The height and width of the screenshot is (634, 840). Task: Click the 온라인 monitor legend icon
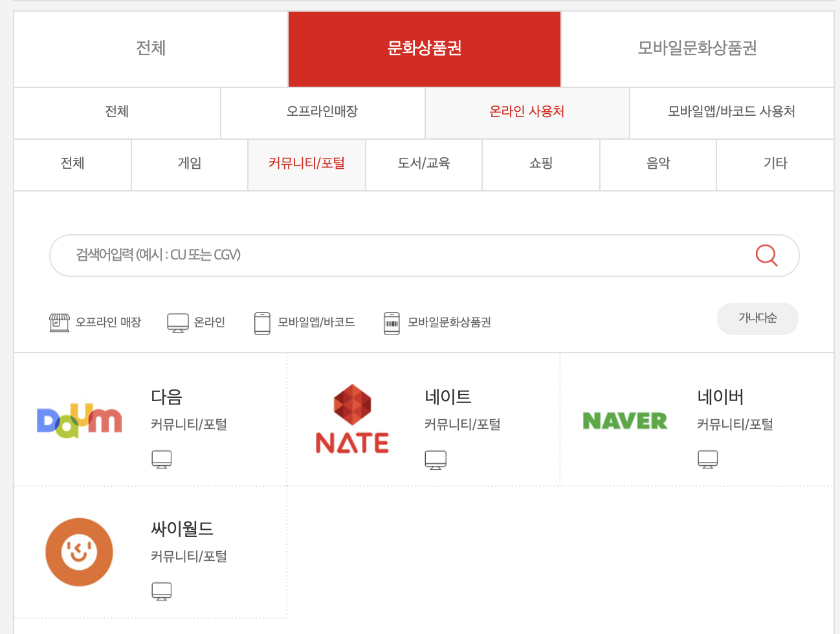(x=177, y=322)
